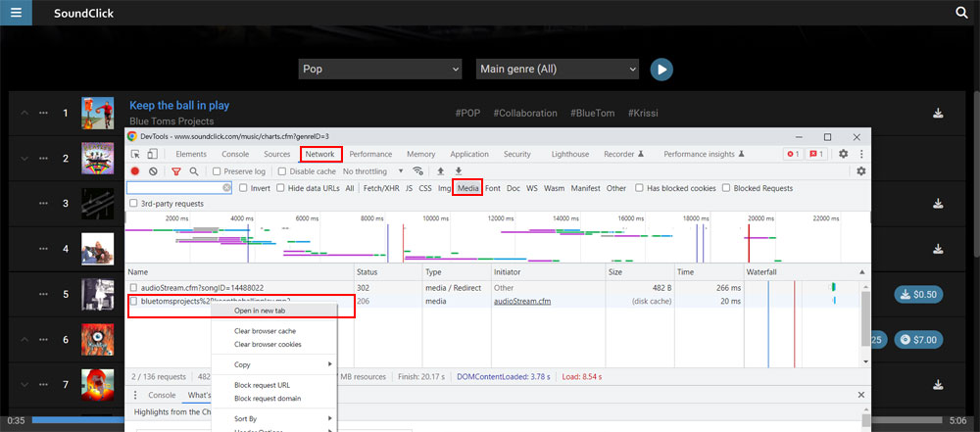Screen dimensions: 980x432
Task: Open the DevTools customize three-dots menu
Action: pos(861,154)
